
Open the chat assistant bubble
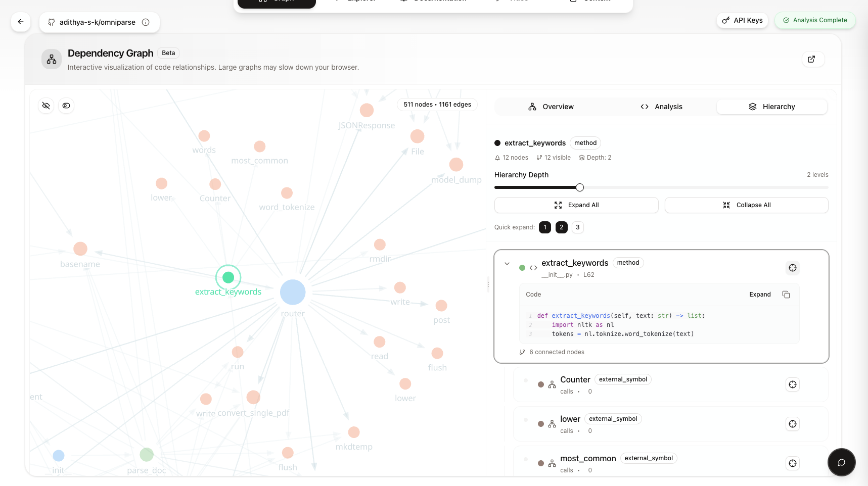pyautogui.click(x=841, y=462)
